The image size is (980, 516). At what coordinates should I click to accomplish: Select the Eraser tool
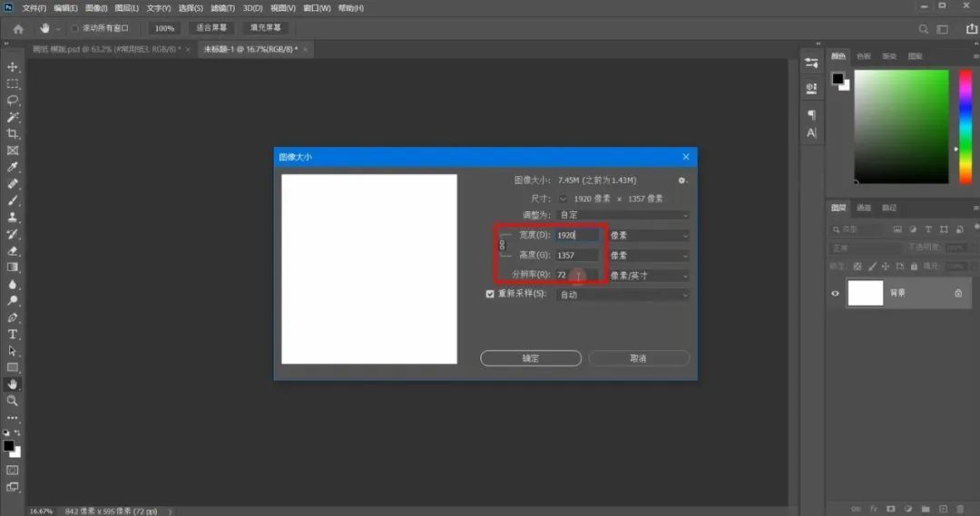[x=13, y=251]
